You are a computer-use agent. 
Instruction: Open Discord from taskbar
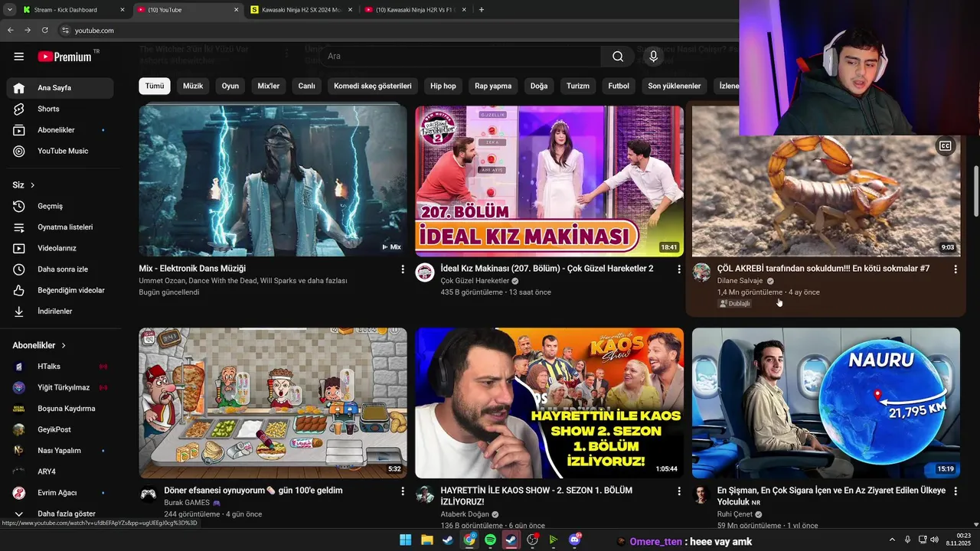tap(575, 540)
